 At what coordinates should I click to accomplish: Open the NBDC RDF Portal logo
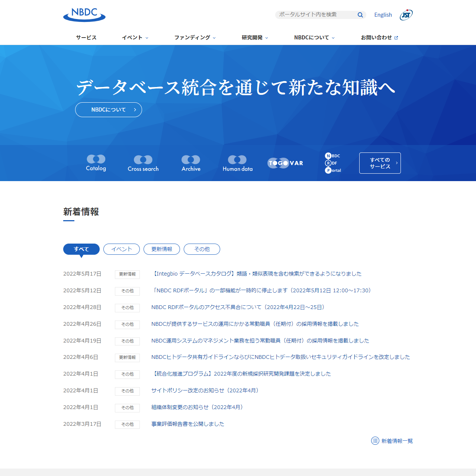click(333, 163)
